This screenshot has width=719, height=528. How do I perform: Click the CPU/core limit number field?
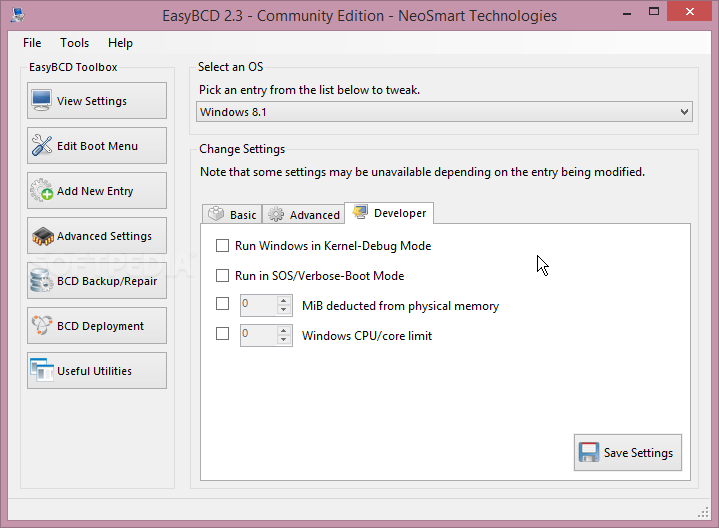[x=259, y=335]
